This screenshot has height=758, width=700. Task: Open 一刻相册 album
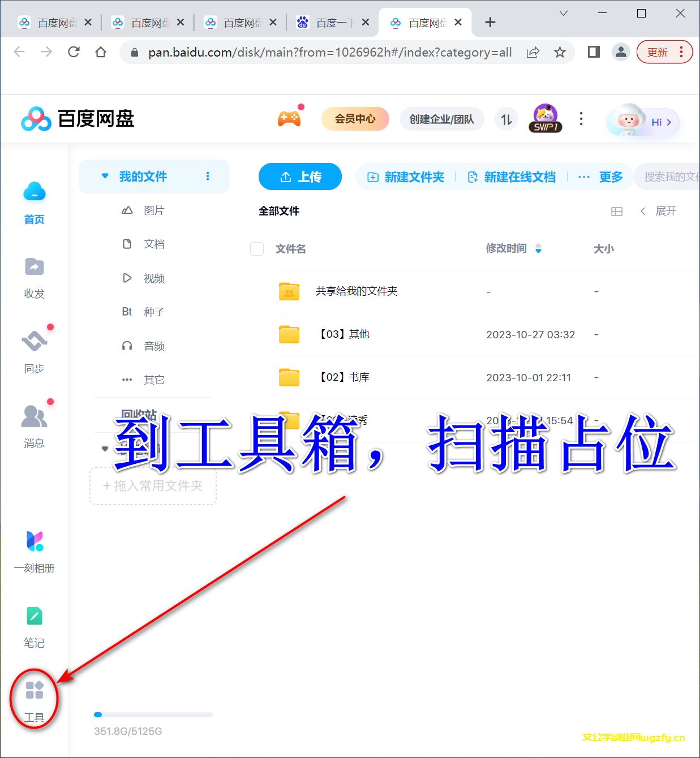pyautogui.click(x=34, y=552)
